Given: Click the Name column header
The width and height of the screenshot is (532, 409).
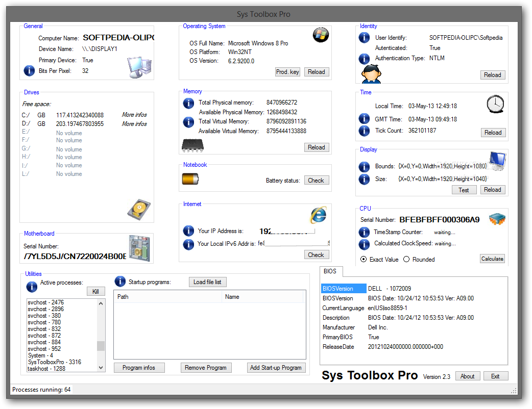Looking at the screenshot, I should pos(262,297).
